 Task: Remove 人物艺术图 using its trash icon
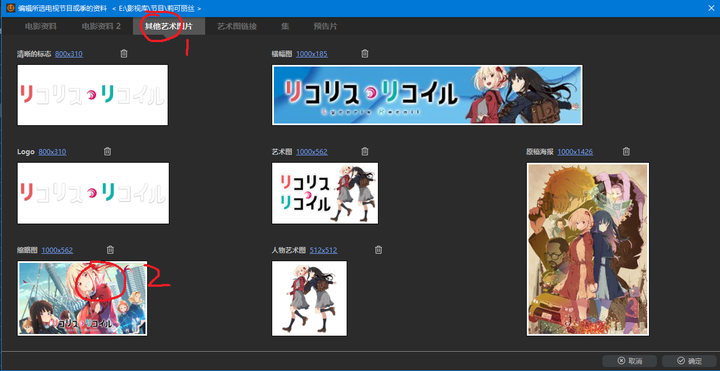(378, 250)
